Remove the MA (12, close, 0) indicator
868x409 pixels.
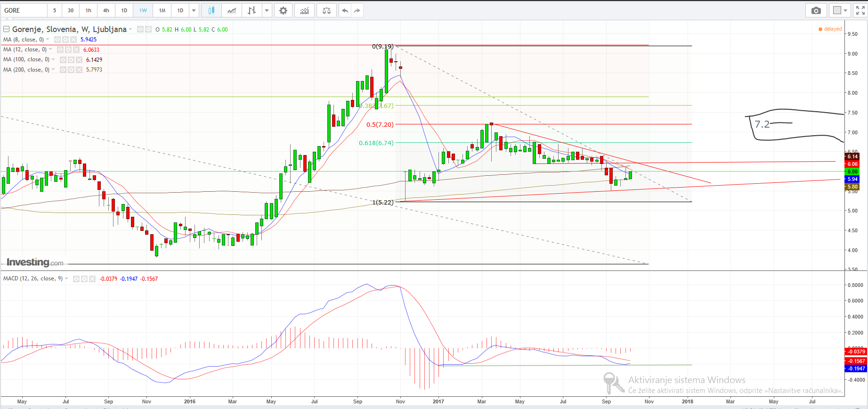pos(76,49)
